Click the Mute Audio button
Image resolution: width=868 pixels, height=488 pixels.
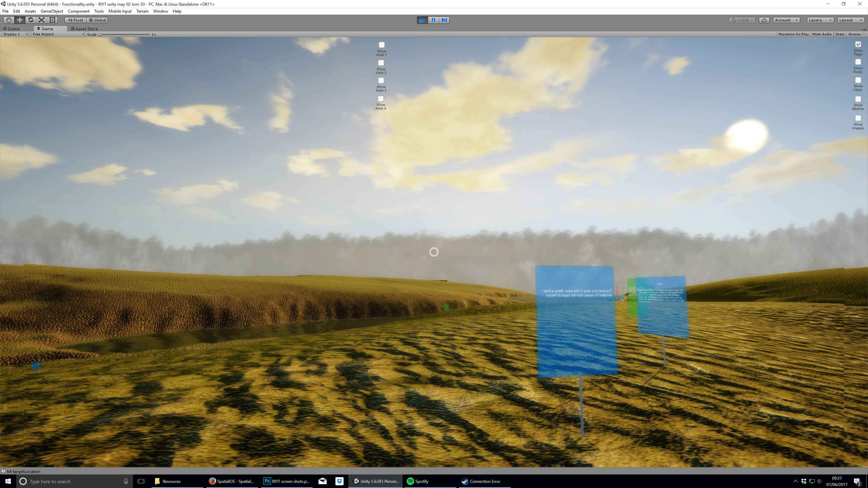(x=821, y=34)
